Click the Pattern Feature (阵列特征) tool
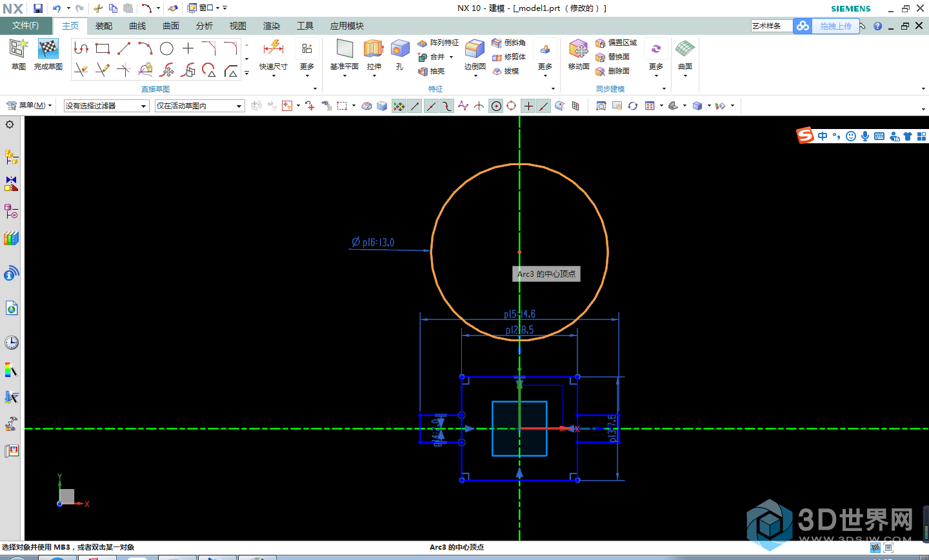Image resolution: width=929 pixels, height=560 pixels. tap(438, 43)
